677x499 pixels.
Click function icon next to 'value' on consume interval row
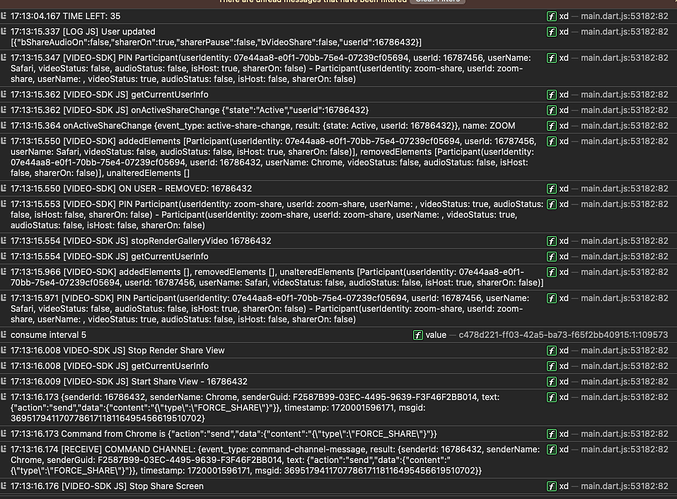[x=418, y=335]
